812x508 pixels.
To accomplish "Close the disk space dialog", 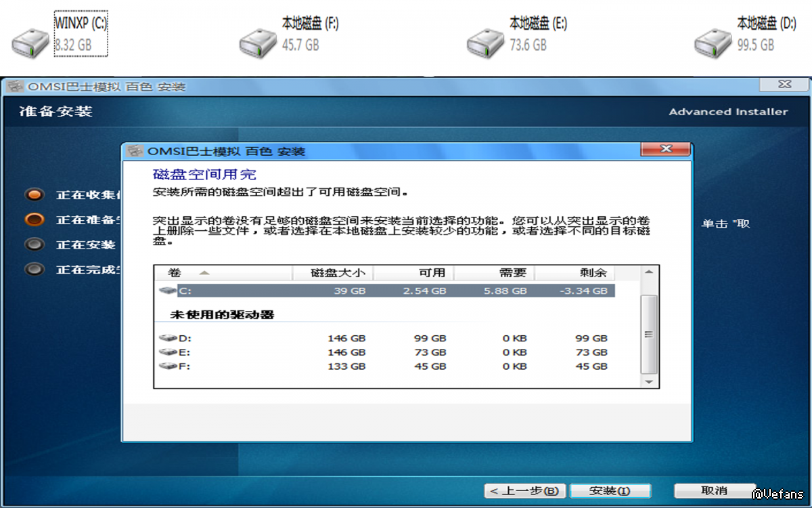I will tap(665, 149).
